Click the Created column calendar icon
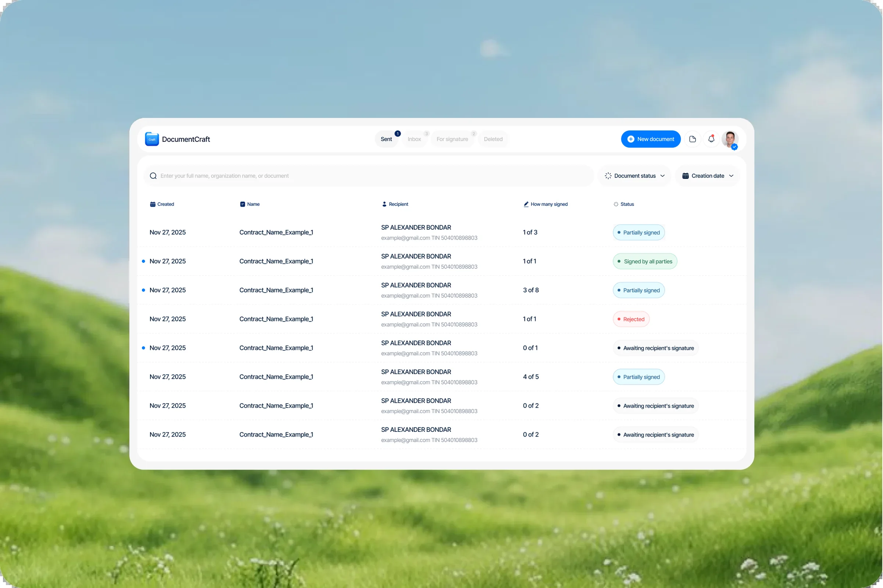The width and height of the screenshot is (883, 588). [x=153, y=204]
